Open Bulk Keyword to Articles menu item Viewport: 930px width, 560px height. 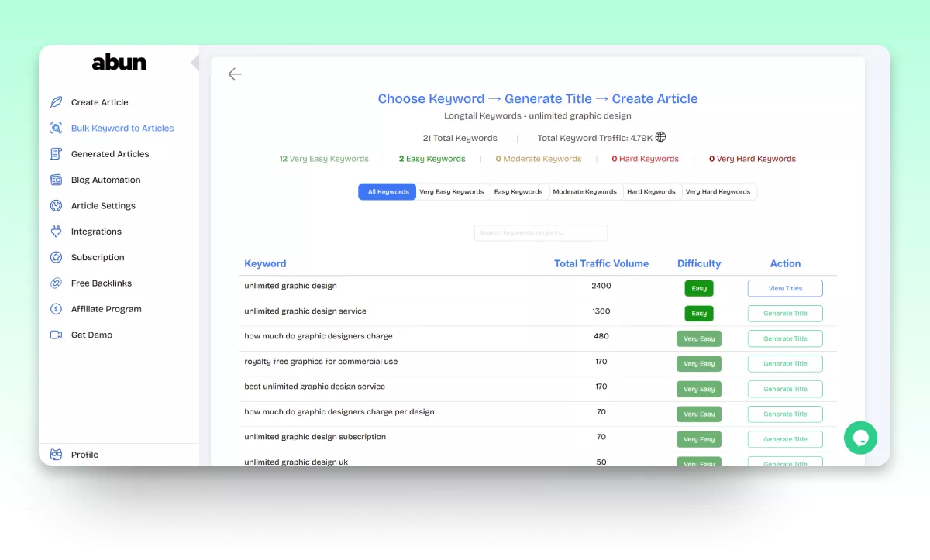(x=122, y=129)
